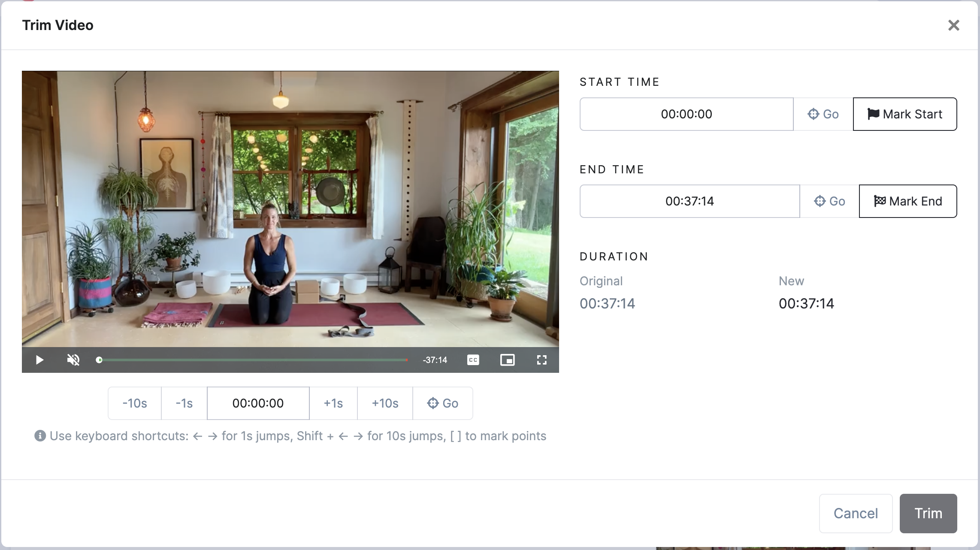This screenshot has width=980, height=550.
Task: Click the New duration label
Action: (x=791, y=281)
